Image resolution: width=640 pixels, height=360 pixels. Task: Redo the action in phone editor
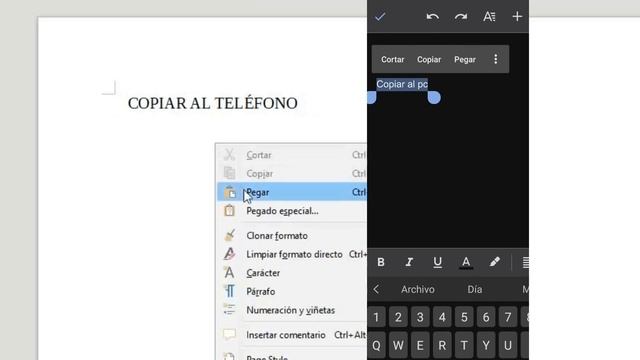461,17
